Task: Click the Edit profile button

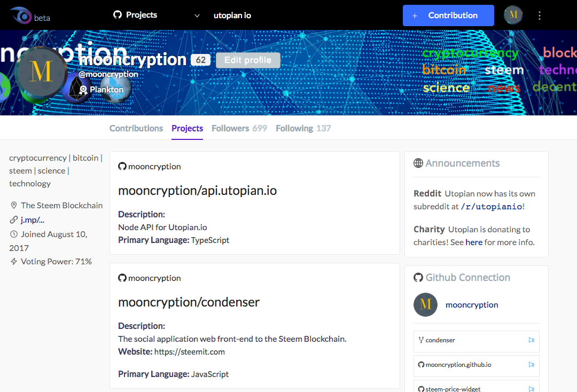Action: [248, 60]
